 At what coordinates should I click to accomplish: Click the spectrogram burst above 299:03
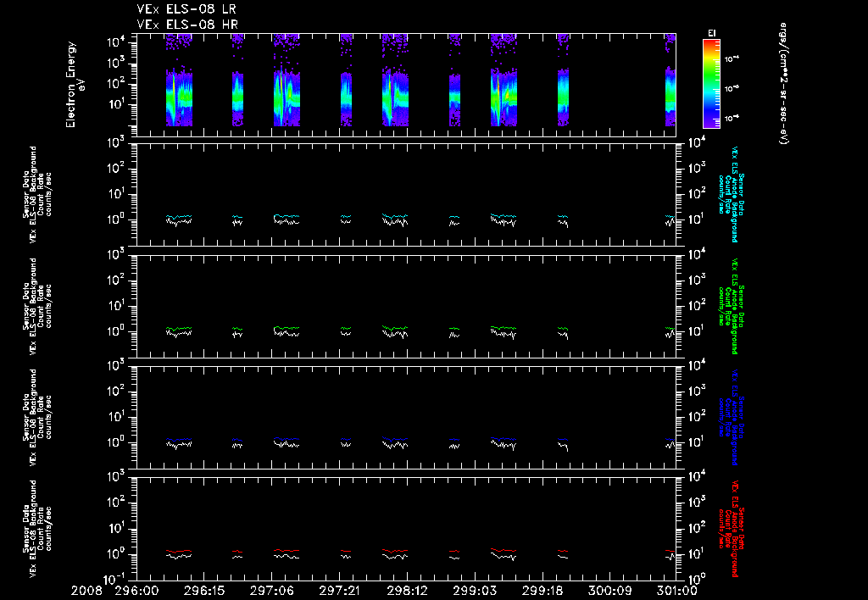[x=504, y=81]
